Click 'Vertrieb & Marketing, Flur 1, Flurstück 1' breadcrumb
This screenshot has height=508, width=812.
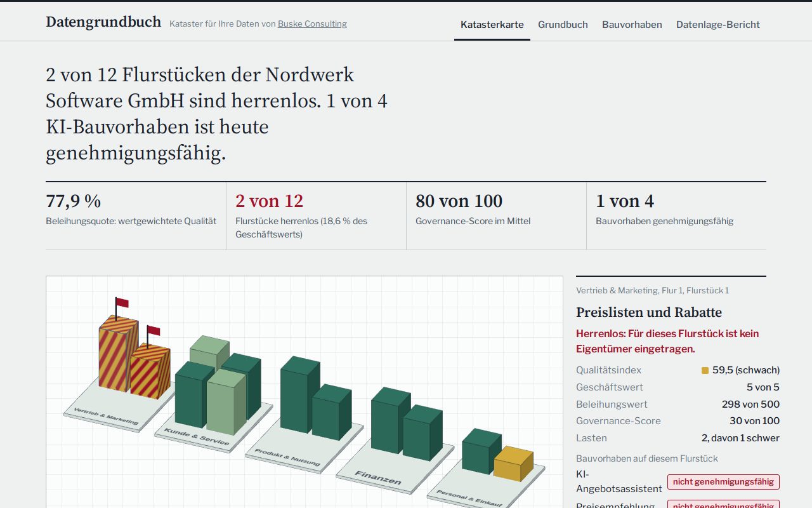click(x=652, y=290)
